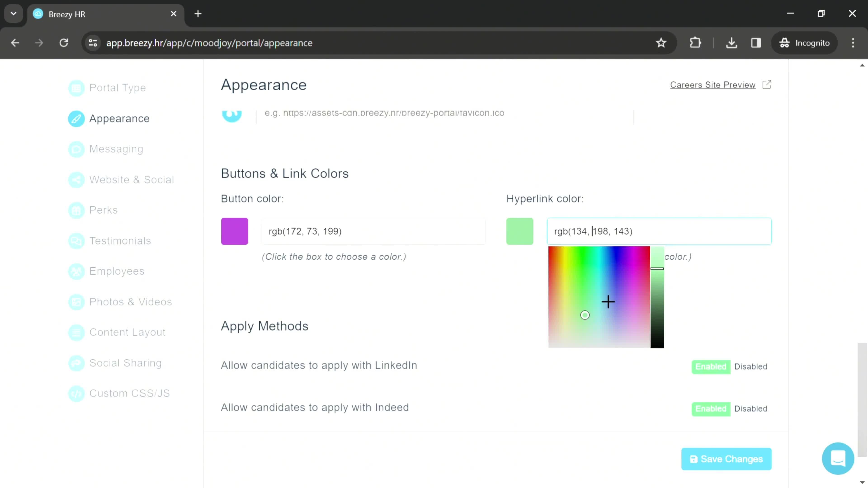This screenshot has height=488, width=868.
Task: Toggle Indeed application method to Disabled
Action: tap(750, 409)
